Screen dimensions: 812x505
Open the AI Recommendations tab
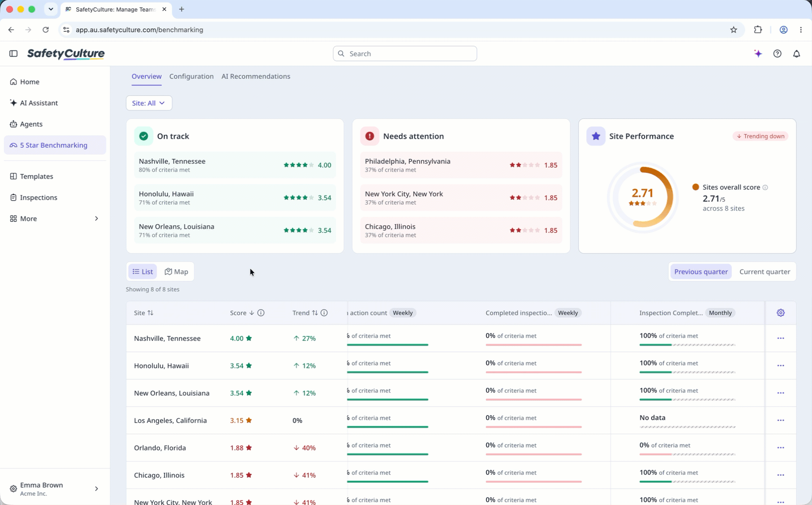point(256,76)
